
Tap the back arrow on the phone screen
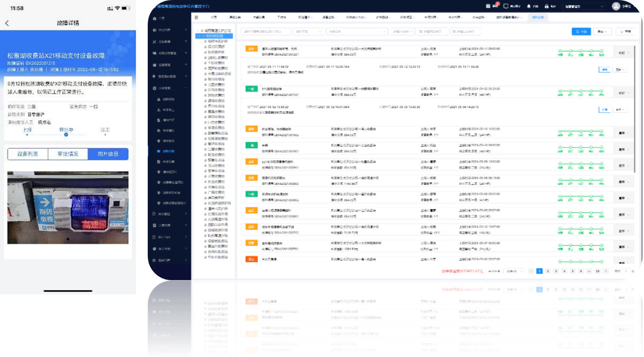[7, 23]
